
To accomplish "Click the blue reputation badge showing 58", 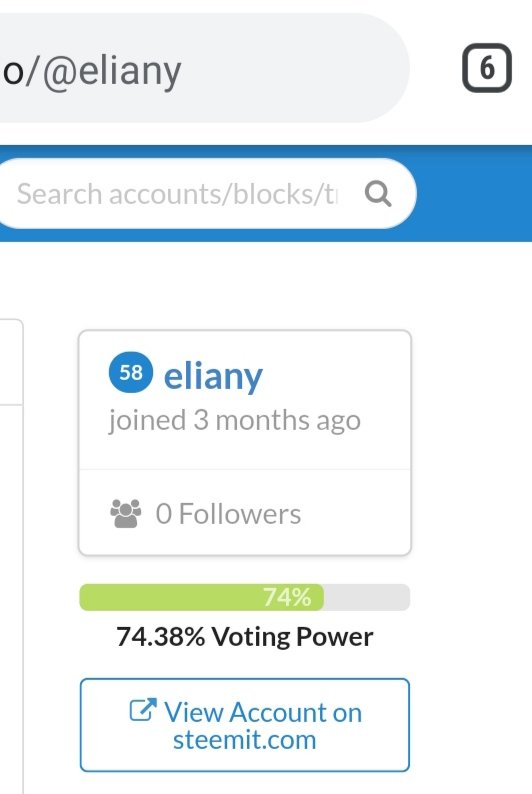I will coord(131,372).
